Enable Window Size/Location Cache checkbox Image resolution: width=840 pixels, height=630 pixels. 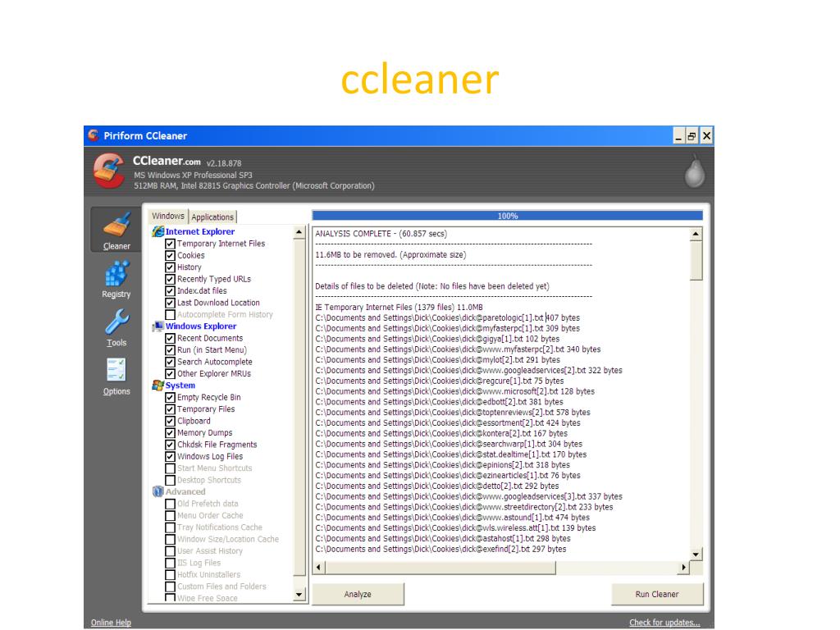[170, 539]
